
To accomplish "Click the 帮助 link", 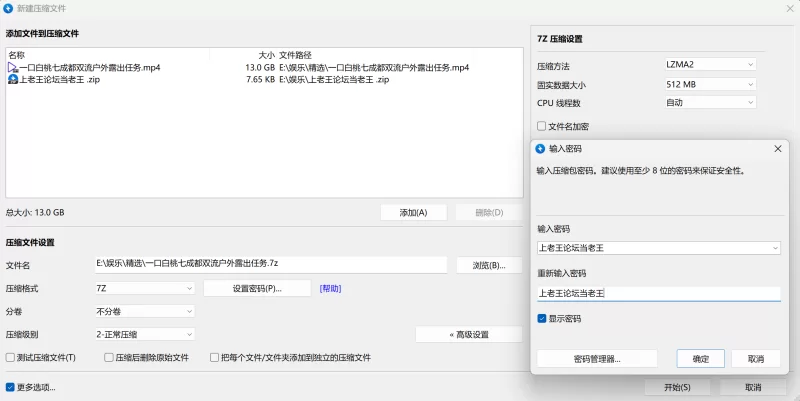I will point(330,288).
